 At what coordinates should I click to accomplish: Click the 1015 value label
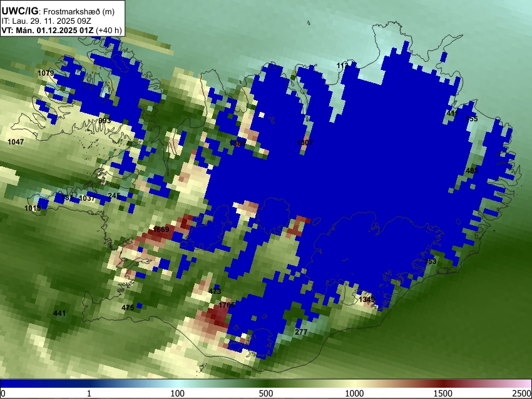[33, 208]
